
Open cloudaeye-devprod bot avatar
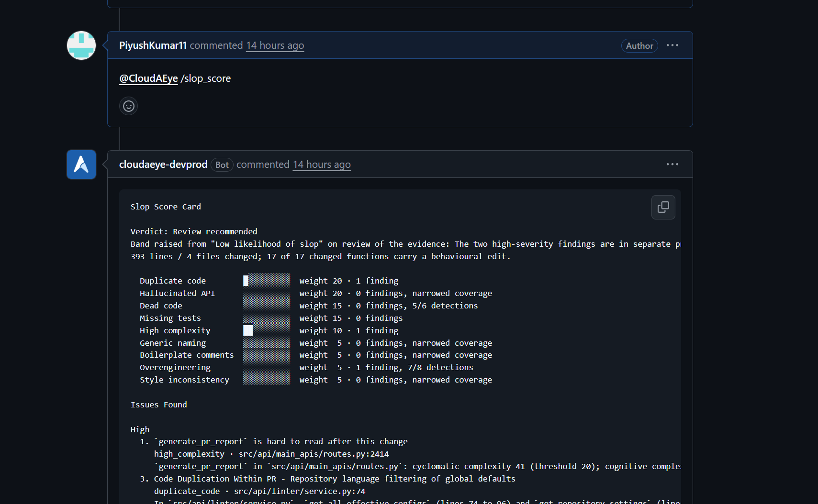[81, 164]
